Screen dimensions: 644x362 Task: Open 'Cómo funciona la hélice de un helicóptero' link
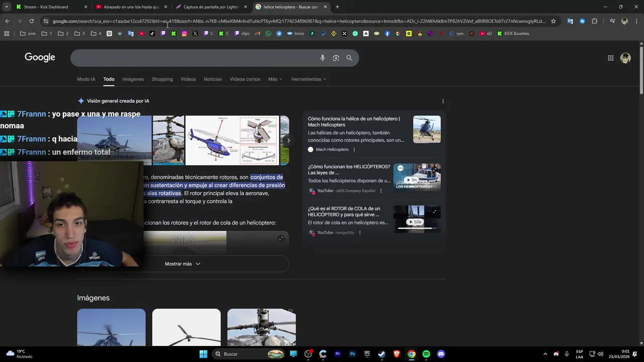pos(354,122)
